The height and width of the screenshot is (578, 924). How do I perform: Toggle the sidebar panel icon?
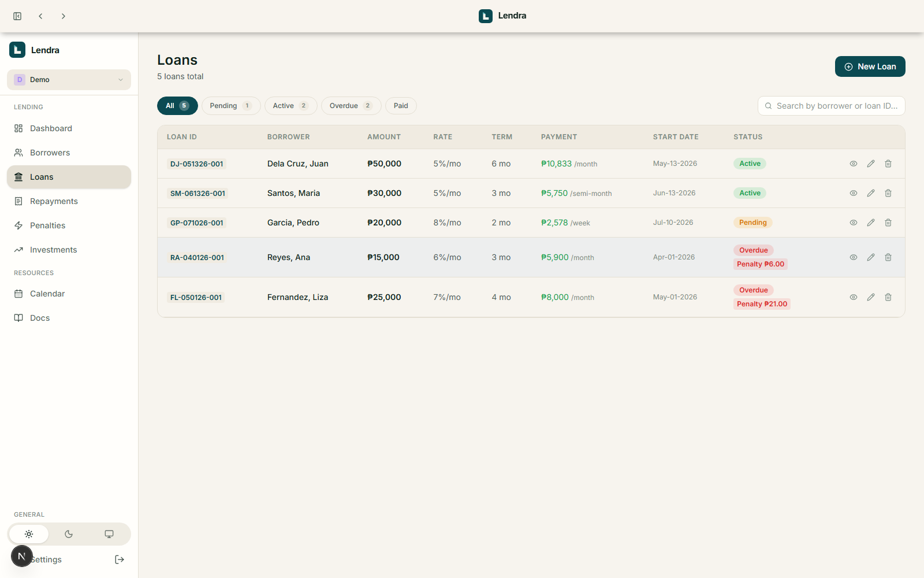point(17,16)
